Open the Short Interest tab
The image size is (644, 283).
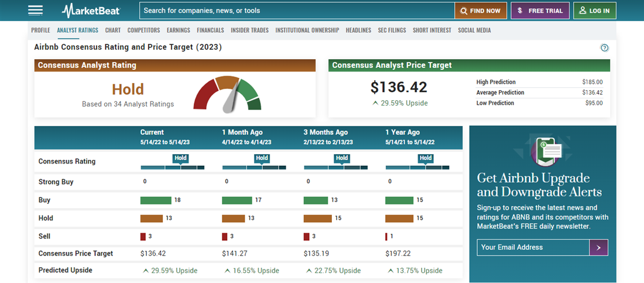point(431,30)
